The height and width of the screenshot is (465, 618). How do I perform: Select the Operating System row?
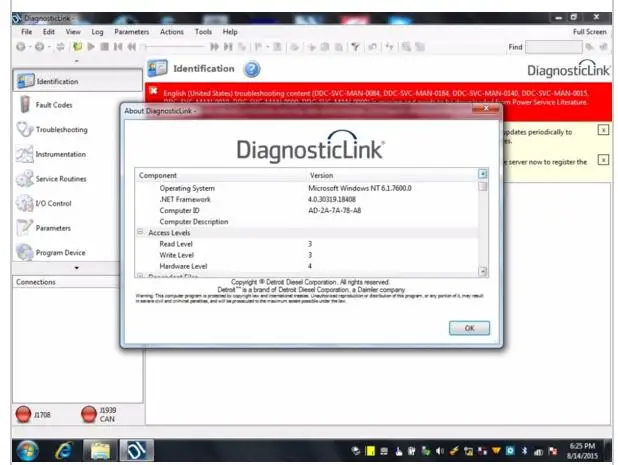point(307,188)
